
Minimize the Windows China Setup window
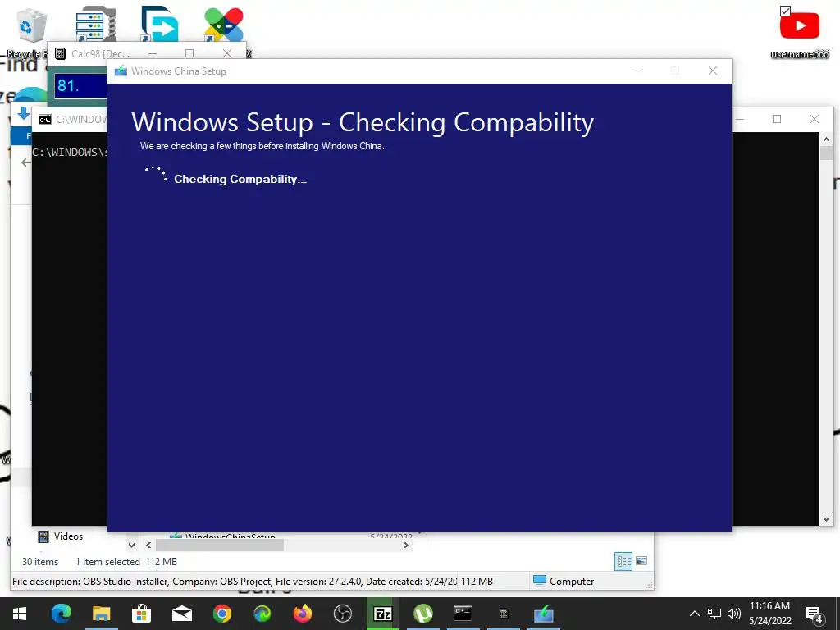coord(638,71)
